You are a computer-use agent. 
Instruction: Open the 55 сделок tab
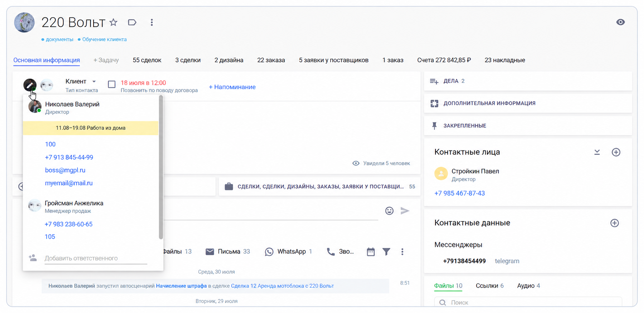[147, 60]
